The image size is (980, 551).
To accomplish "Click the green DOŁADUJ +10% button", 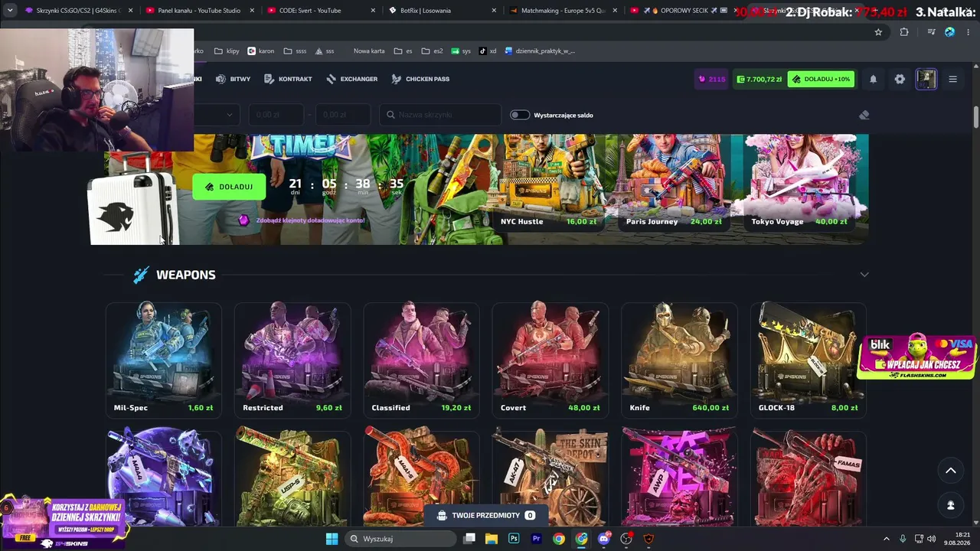I will (821, 79).
